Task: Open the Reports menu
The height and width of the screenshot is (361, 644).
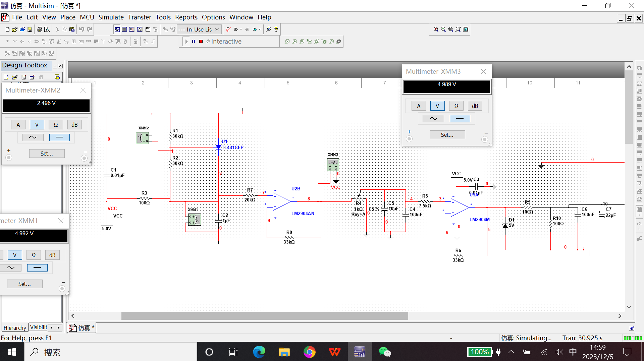Action: pos(186,17)
